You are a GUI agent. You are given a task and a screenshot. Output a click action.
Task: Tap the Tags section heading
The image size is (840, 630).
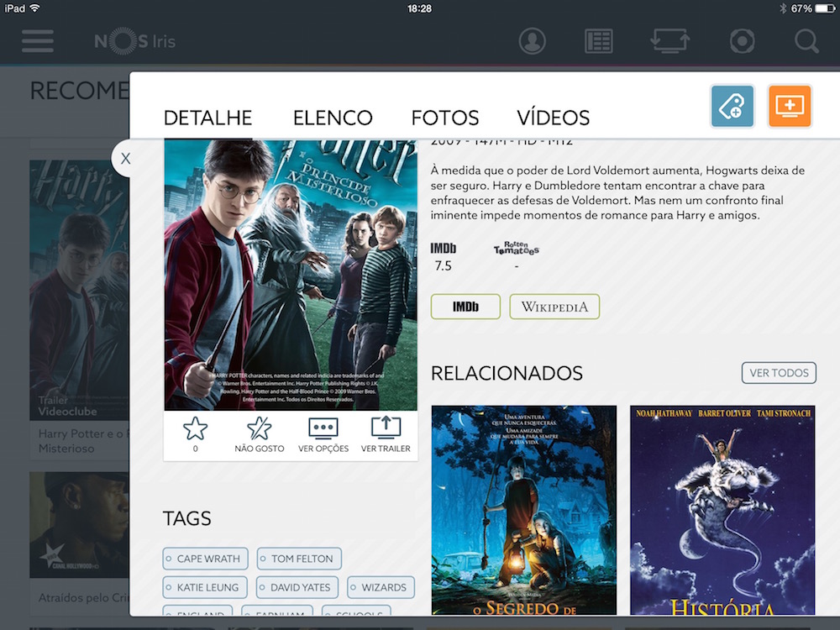187,518
